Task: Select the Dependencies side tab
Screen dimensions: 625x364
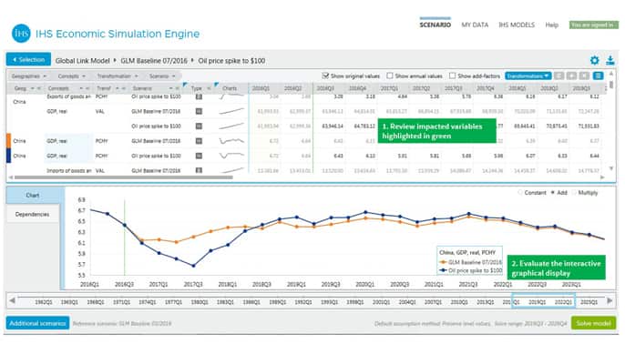Action: pyautogui.click(x=32, y=214)
